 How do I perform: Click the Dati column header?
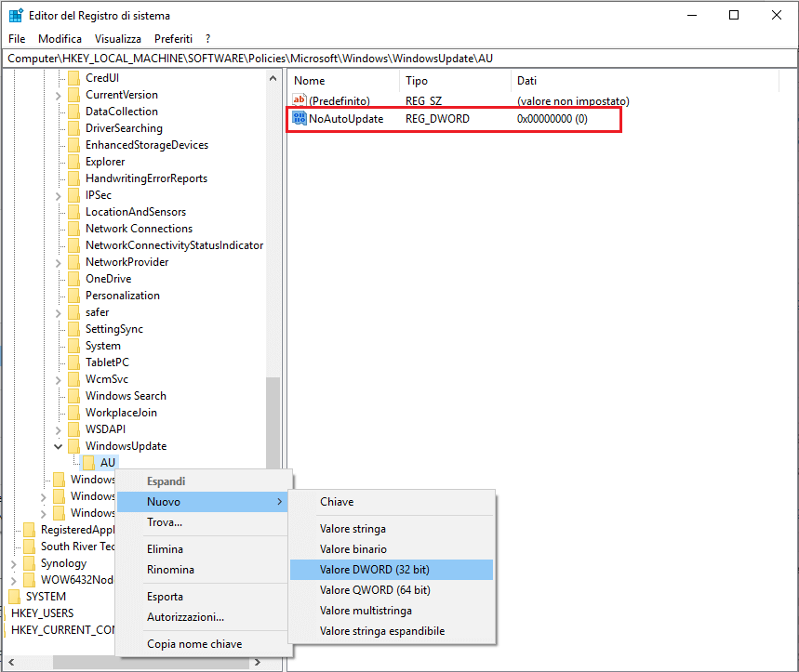tap(646, 81)
